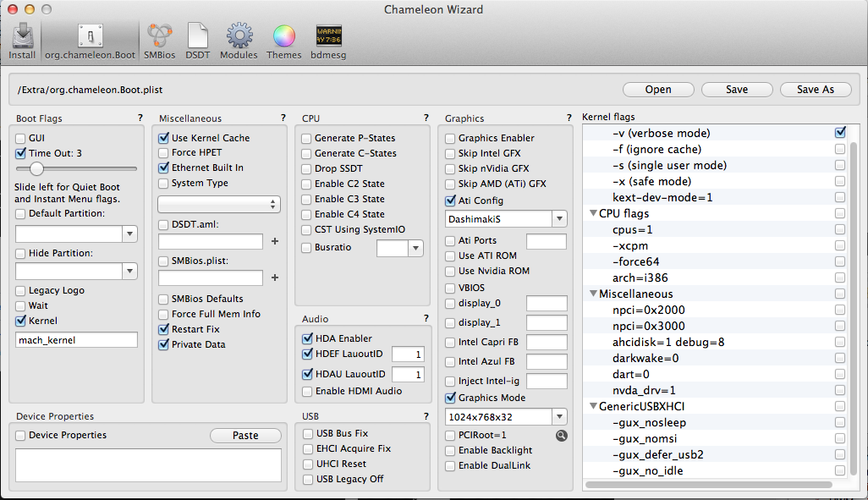Select the org.chameleon.Boot toolbar icon

click(x=91, y=41)
